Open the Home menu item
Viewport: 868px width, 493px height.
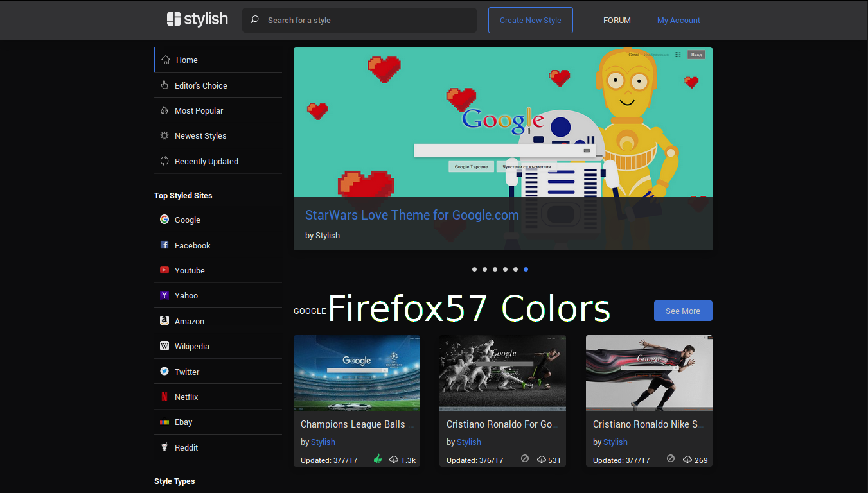coord(218,60)
